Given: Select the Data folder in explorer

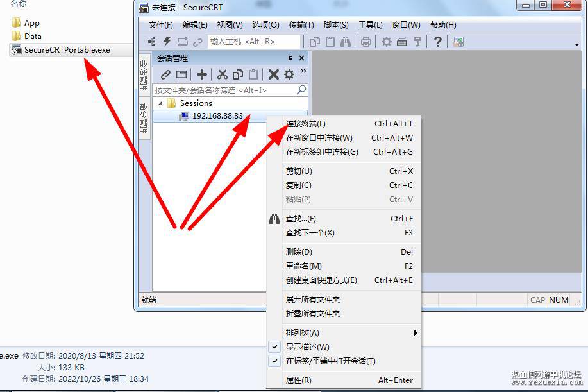Looking at the screenshot, I should [27, 37].
